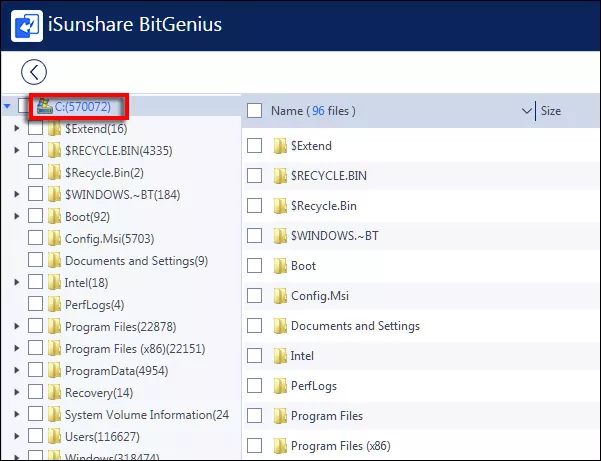Screen dimensions: 601x461
Task: Click Recovery(14) folder icon in tree
Action: pos(54,392)
